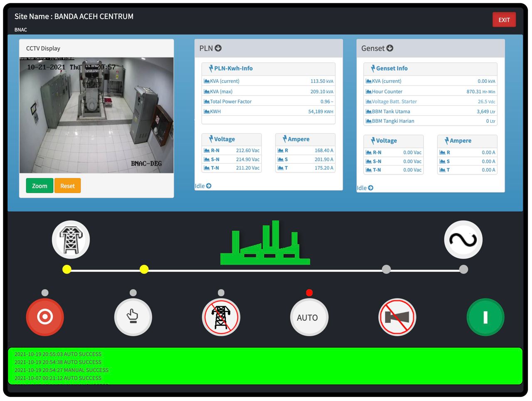Click the green Zoom button
Screen dimensions: 532x401
pyautogui.click(x=39, y=186)
